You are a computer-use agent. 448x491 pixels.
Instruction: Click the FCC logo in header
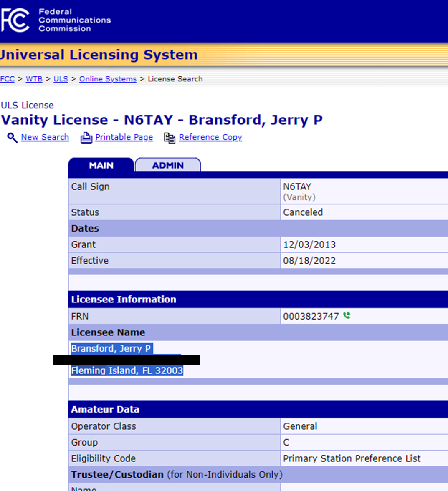(x=15, y=20)
